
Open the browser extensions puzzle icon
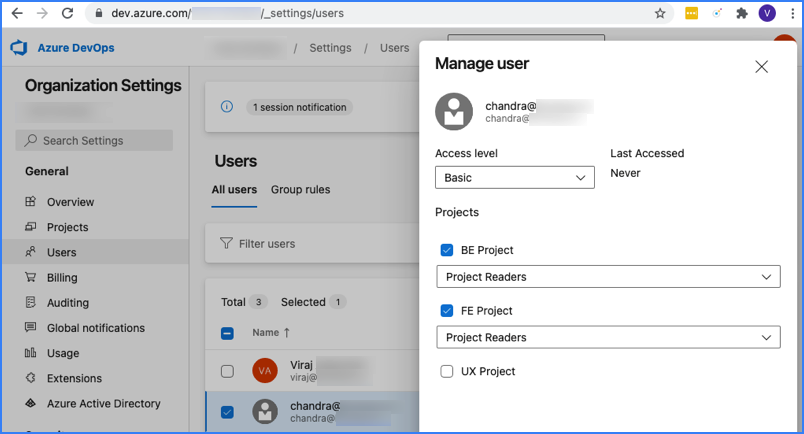741,14
